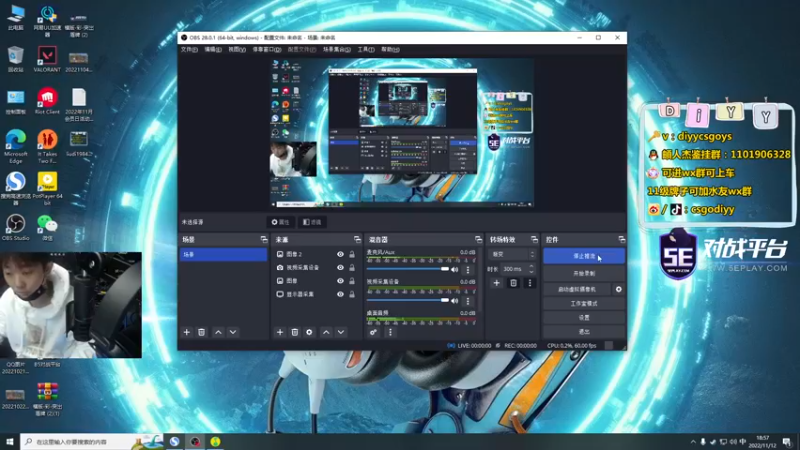Select the 显示器采集 source row
800x450 pixels.
(x=315, y=294)
